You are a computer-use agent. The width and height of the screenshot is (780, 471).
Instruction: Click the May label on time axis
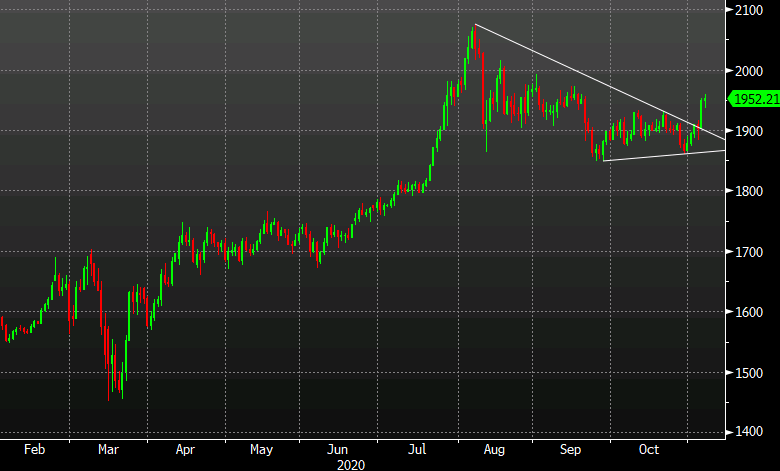[260, 450]
